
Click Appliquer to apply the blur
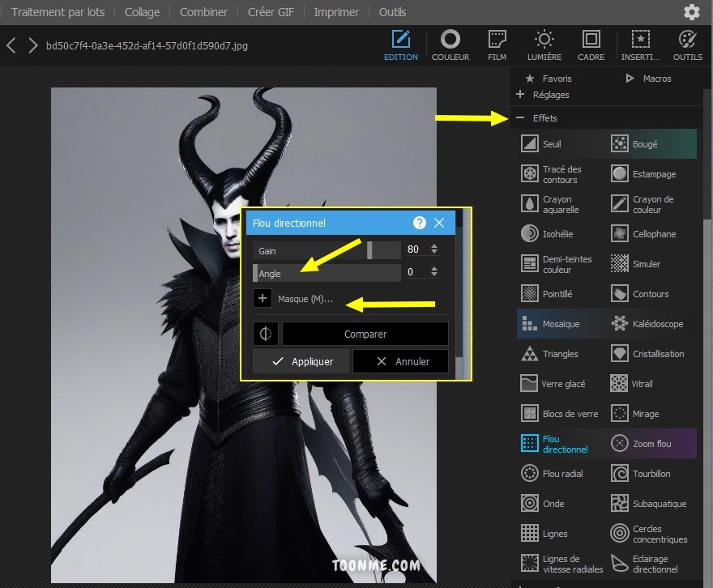pos(301,361)
